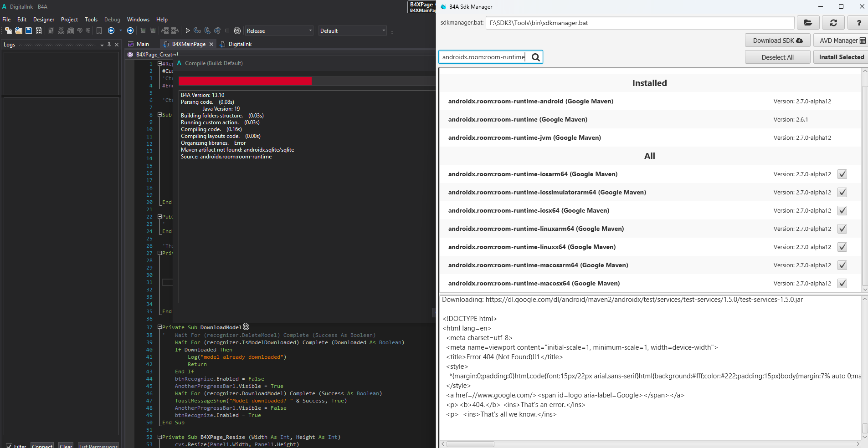Toggle the Filter checkbox in Logs

click(x=9, y=446)
